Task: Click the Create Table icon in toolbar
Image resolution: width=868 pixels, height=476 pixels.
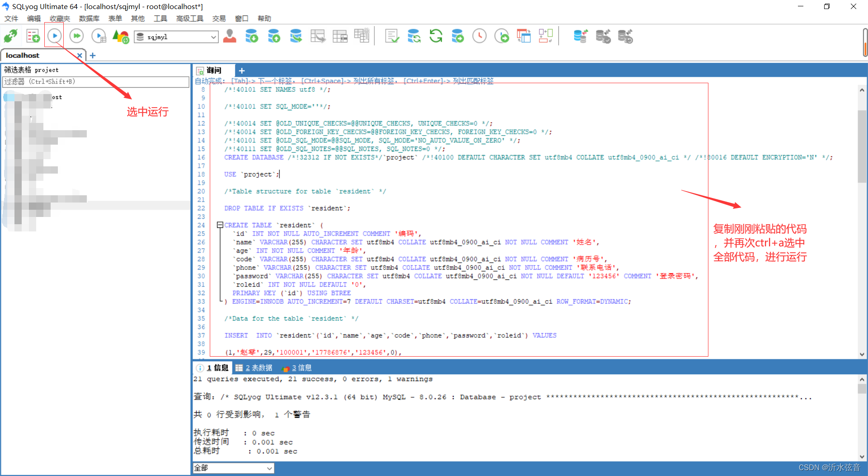Action: (340, 36)
